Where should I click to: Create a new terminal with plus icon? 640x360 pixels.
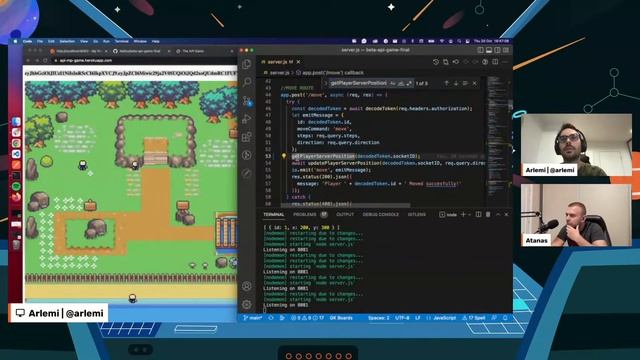(463, 214)
